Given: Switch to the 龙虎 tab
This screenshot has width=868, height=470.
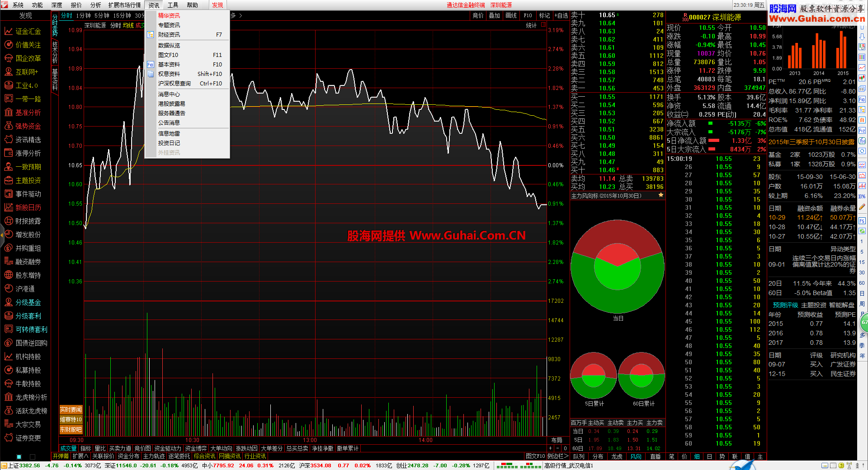Looking at the screenshot, I should pyautogui.click(x=617, y=456).
